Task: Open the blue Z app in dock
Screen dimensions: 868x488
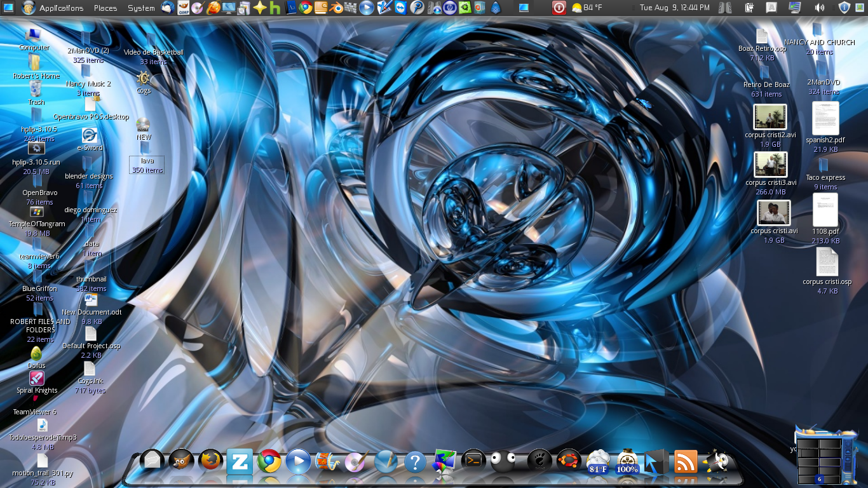Action: coord(240,461)
